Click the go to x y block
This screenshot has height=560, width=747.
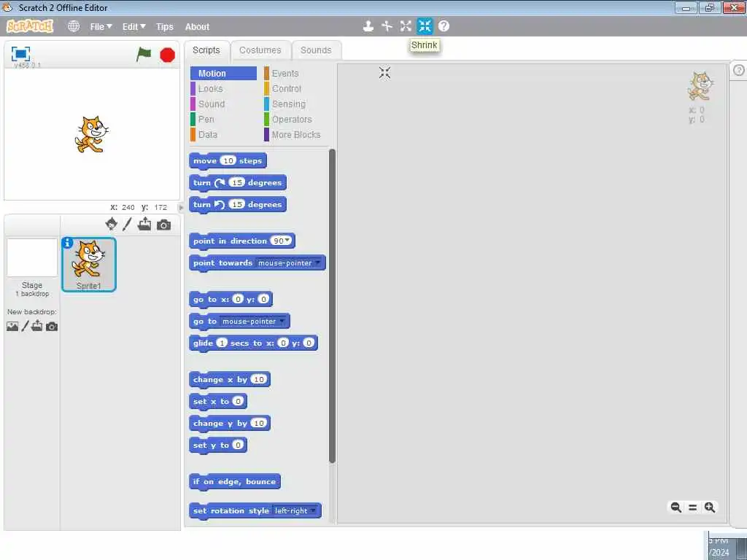click(231, 300)
